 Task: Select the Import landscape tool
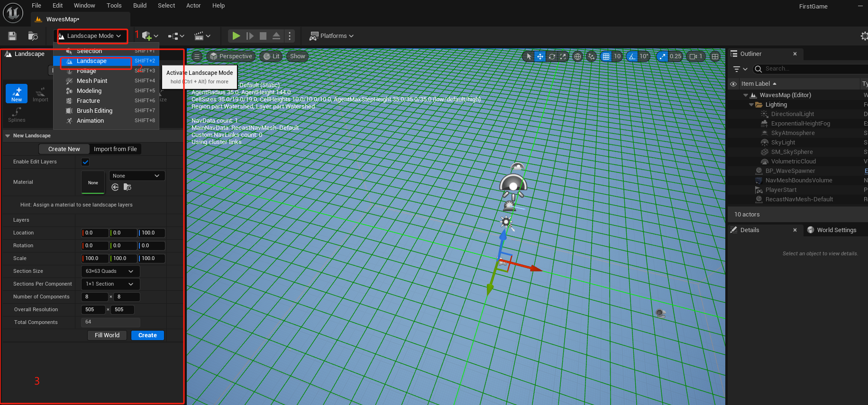(40, 93)
